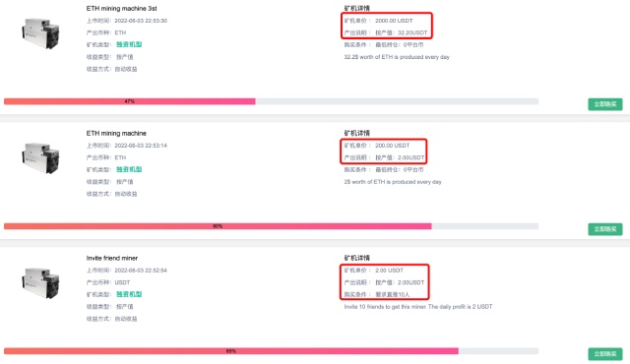Open the ETH mining machine 3st title

121,9
